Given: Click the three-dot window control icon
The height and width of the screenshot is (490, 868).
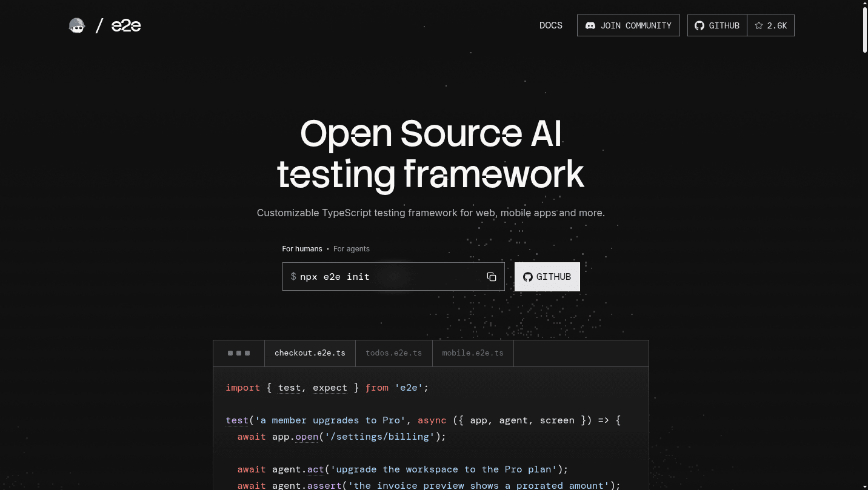Looking at the screenshot, I should point(239,353).
